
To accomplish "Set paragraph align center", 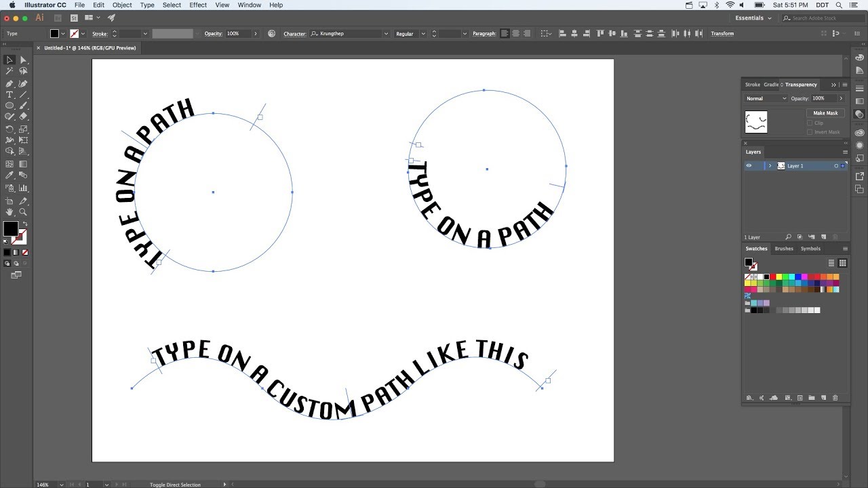I will pyautogui.click(x=515, y=33).
